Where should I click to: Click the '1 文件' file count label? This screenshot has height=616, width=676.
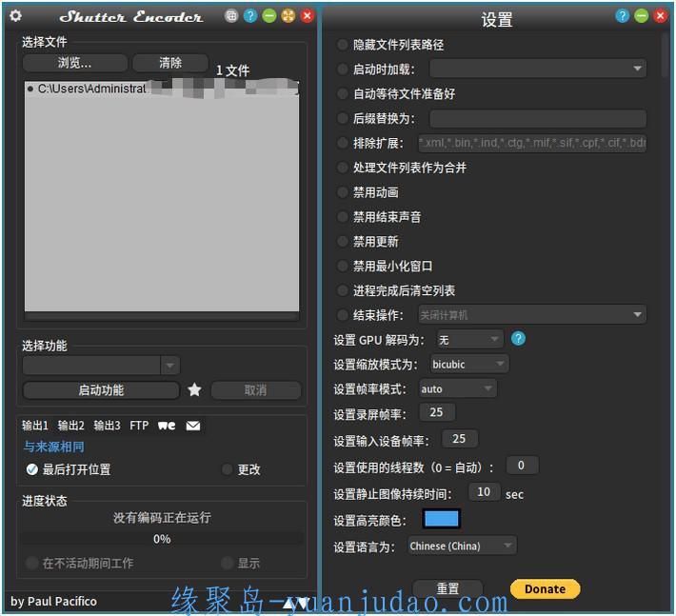pyautogui.click(x=232, y=70)
